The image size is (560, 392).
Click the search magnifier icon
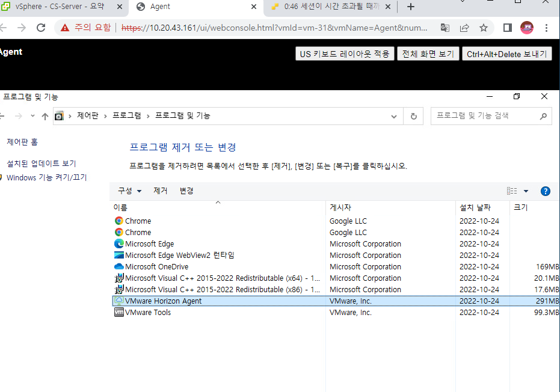(543, 116)
